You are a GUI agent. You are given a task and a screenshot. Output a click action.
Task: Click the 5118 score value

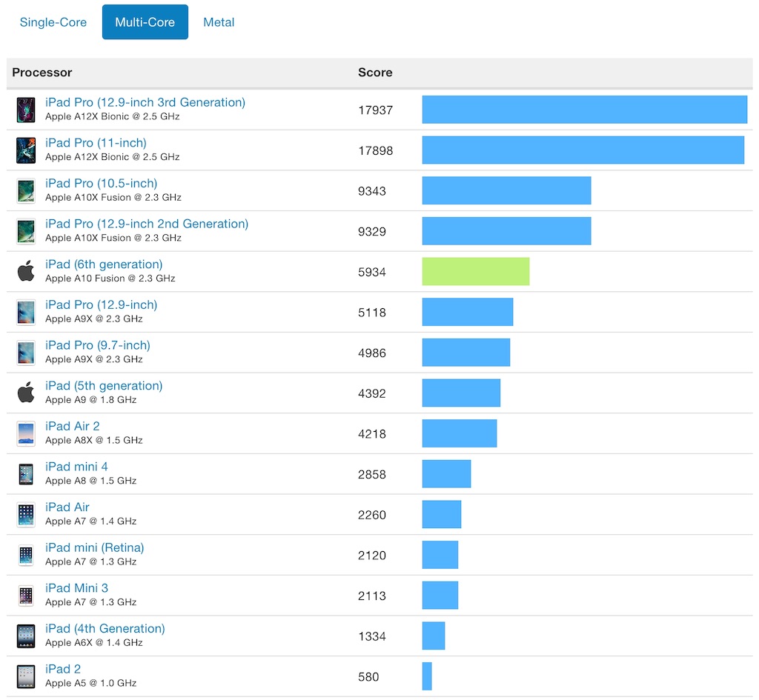pos(372,313)
